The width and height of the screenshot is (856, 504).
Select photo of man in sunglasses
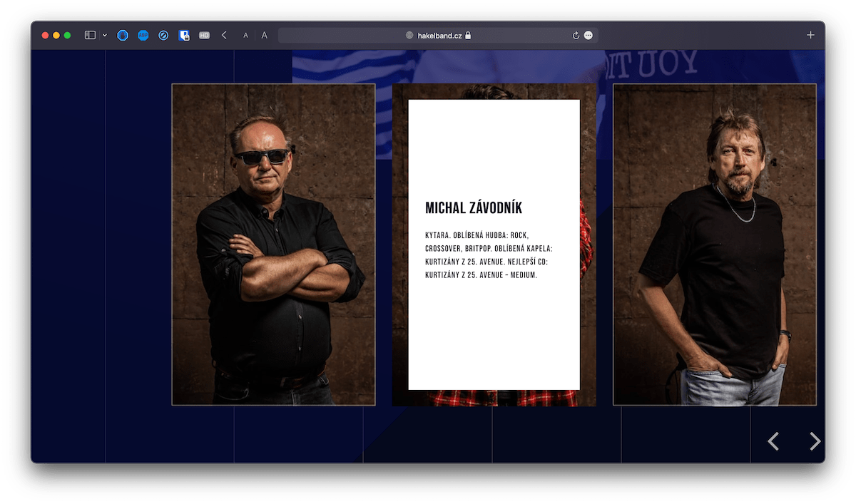tap(273, 245)
